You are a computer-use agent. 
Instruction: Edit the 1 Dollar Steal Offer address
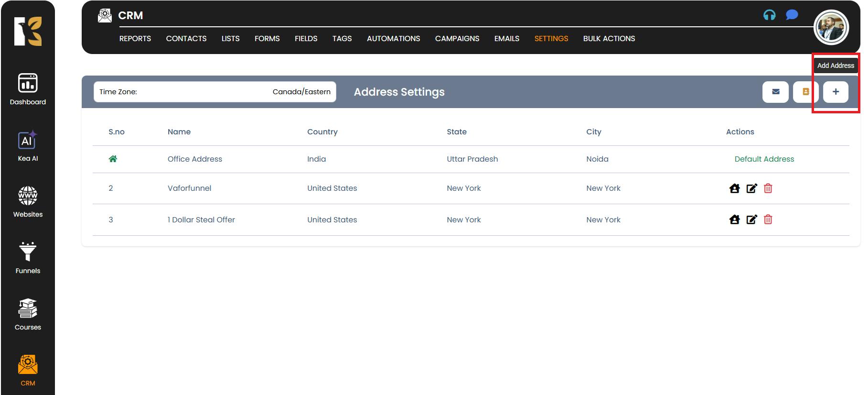[751, 219]
